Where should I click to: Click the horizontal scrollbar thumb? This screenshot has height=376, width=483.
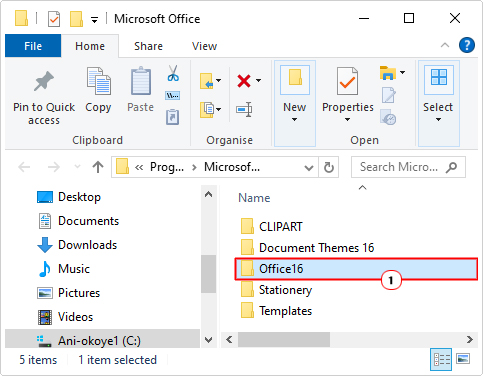[x=284, y=340]
